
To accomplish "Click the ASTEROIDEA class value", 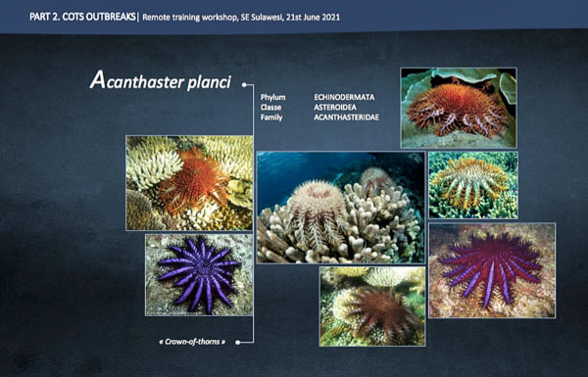I will point(335,108).
